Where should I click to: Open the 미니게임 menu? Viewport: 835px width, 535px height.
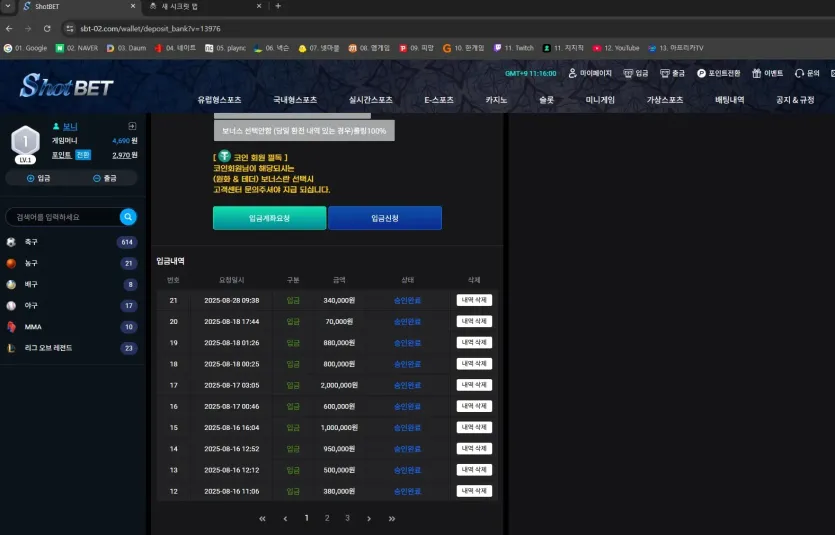[x=600, y=100]
